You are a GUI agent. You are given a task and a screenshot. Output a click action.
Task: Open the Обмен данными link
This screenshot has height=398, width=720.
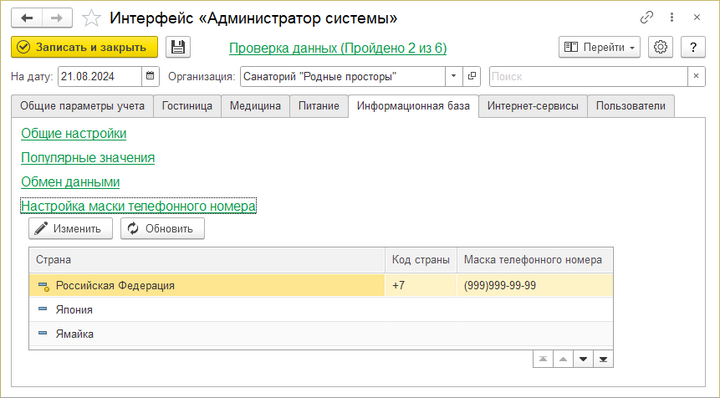[70, 182]
